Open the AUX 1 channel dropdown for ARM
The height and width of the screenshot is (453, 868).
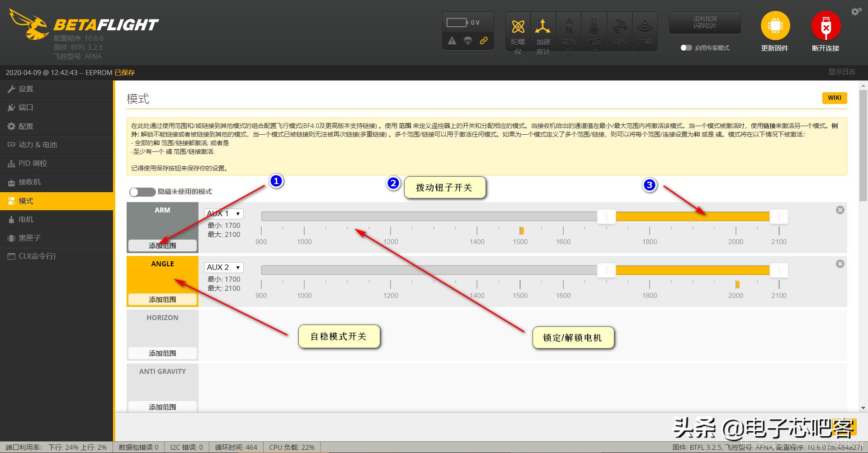pos(223,213)
